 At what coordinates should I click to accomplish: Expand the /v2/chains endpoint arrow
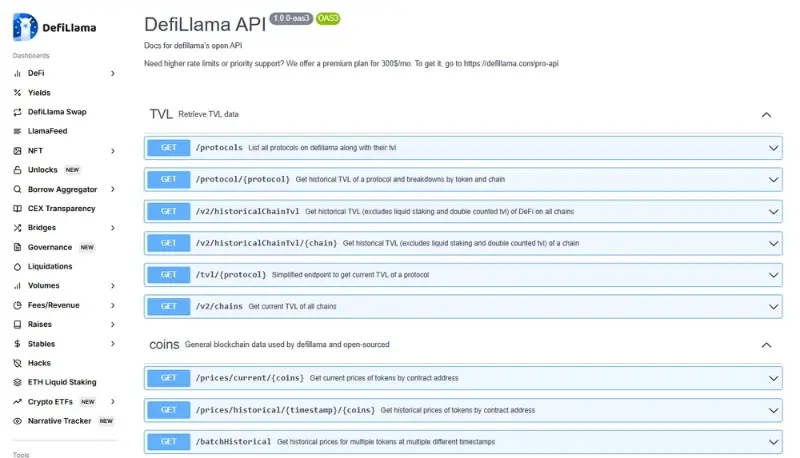click(x=773, y=307)
